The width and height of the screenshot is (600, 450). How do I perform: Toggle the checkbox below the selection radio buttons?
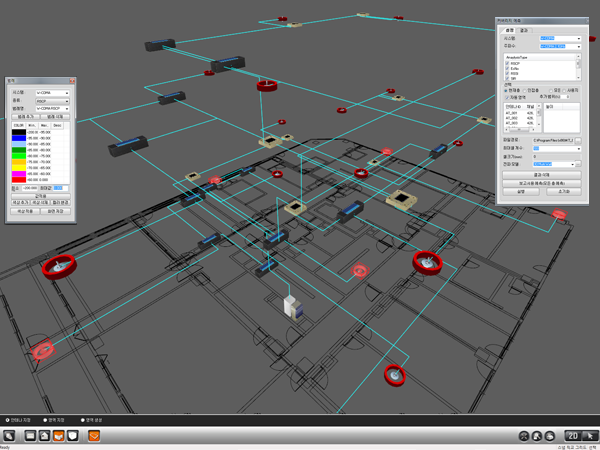(507, 98)
